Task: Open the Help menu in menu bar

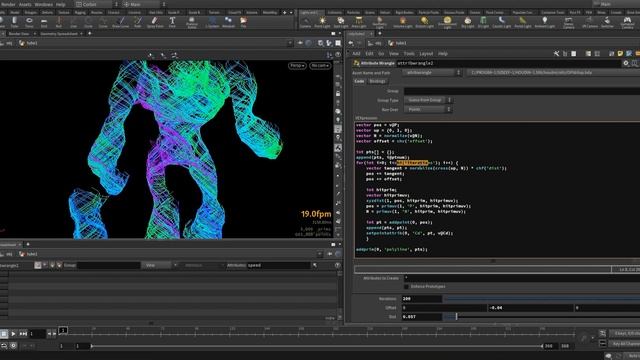Action: pyautogui.click(x=60, y=4)
